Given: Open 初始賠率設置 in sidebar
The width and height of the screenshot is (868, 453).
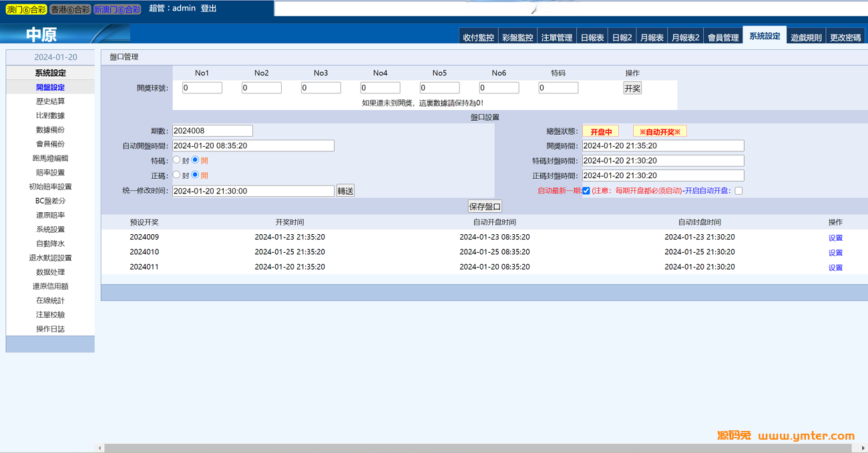Looking at the screenshot, I should 50,187.
